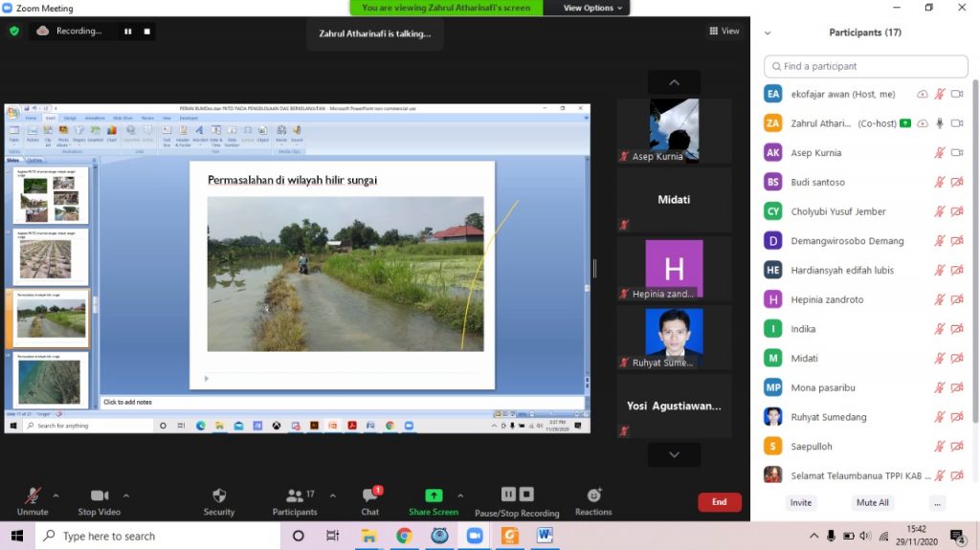Screen dimensions: 980x550
Task: Toggle Saepulloh's muted mic icon
Action: click(x=939, y=447)
